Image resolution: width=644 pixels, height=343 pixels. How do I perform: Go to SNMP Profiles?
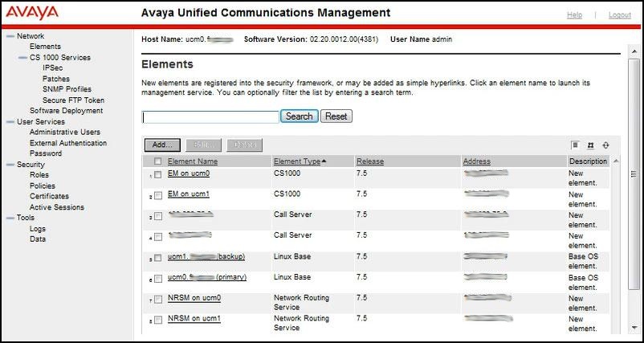coord(67,89)
